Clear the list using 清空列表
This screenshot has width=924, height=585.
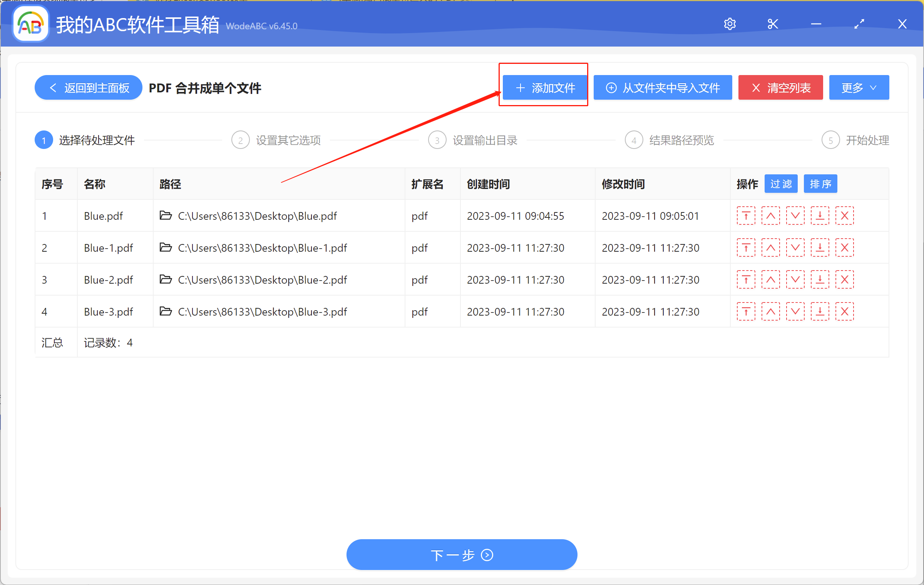[780, 87]
